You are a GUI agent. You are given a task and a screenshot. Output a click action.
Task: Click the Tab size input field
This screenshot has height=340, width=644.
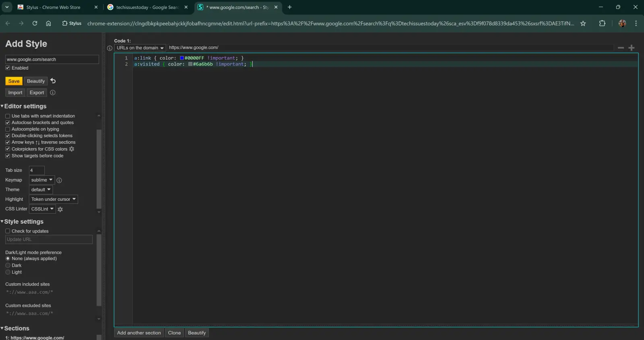pyautogui.click(x=37, y=170)
